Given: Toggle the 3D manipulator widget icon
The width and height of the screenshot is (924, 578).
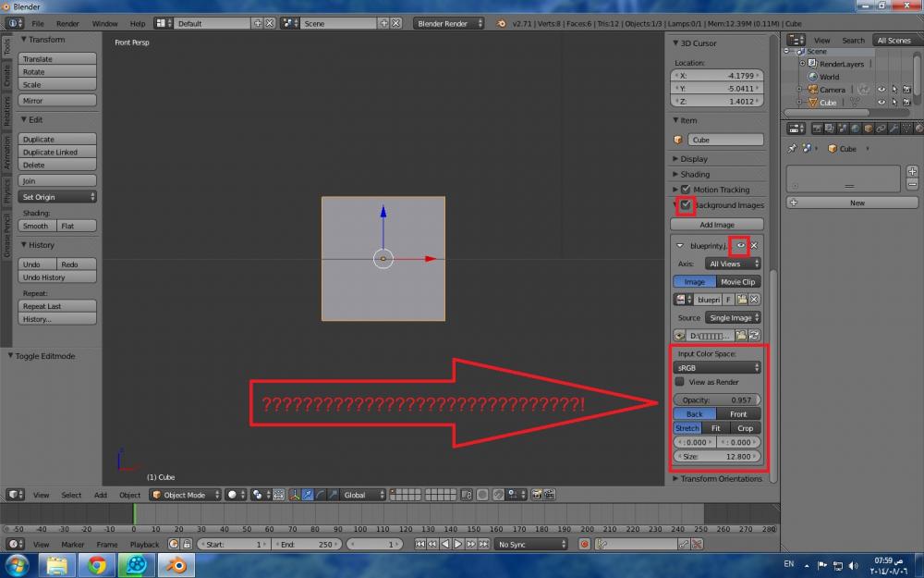Looking at the screenshot, I should [x=294, y=495].
